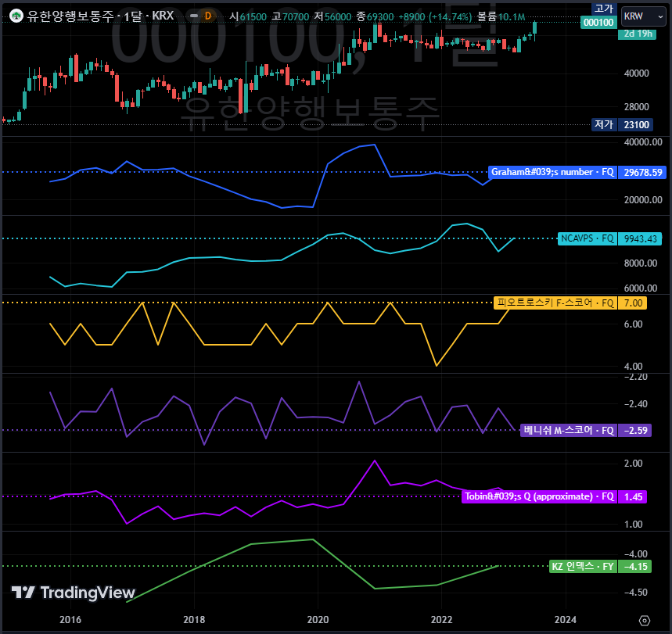Click the 000100 price ticker label
672x634 pixels.
click(x=598, y=22)
